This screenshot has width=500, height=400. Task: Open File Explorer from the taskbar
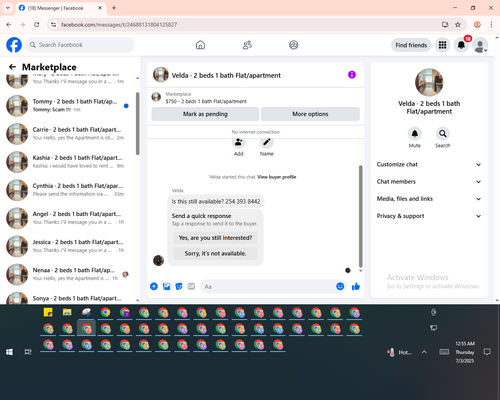click(67, 313)
